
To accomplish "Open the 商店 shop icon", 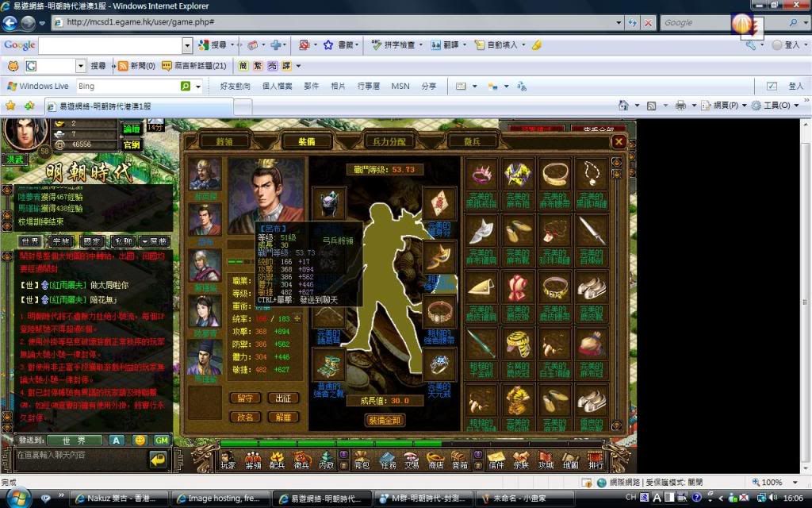I will [436, 459].
